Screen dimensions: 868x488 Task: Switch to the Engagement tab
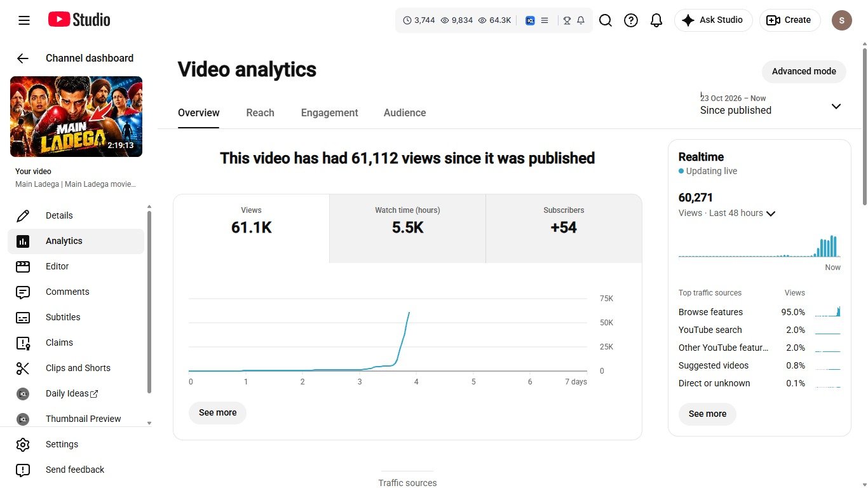(329, 112)
